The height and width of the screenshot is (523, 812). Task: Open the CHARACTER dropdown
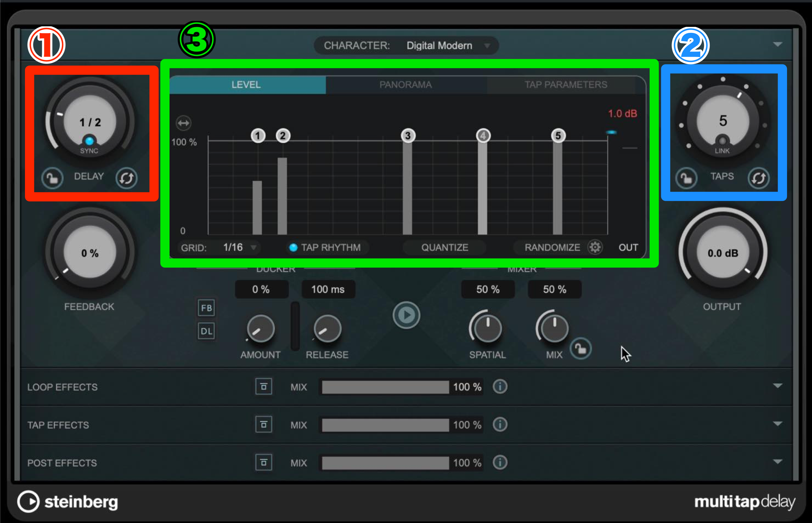(x=407, y=46)
